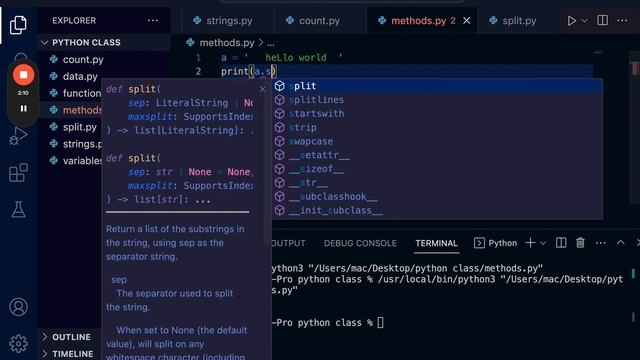Choose the __str__ suggestion
The width and height of the screenshot is (640, 360).
pyautogui.click(x=437, y=182)
